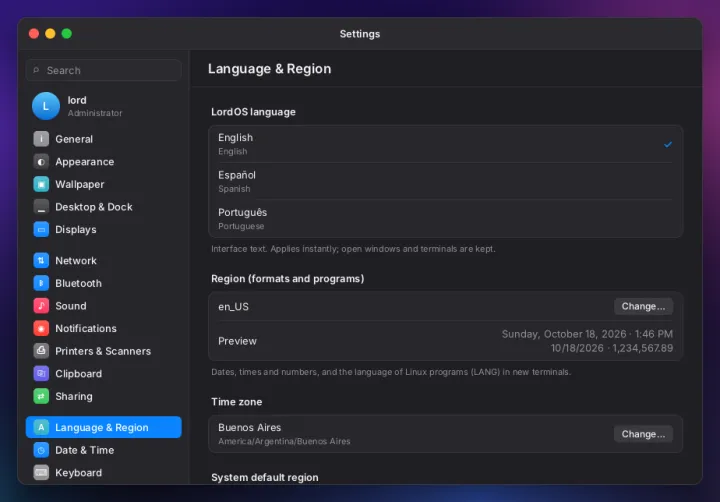The height and width of the screenshot is (502, 720).
Task: Click the Wallpaper sidebar icon
Action: (41, 184)
